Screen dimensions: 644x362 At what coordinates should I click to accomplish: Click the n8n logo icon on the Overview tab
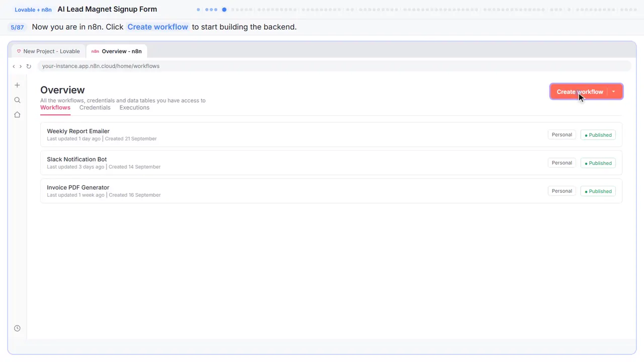95,51
